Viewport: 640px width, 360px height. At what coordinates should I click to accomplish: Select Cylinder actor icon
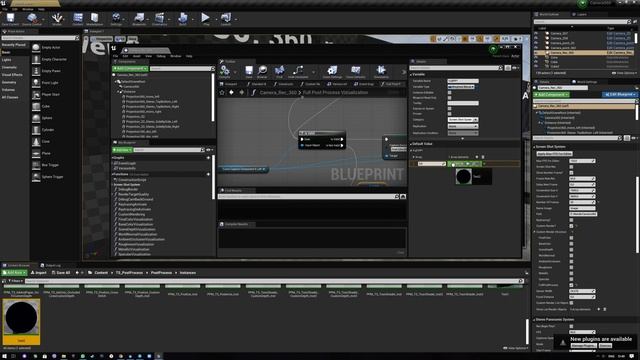pos(36,130)
